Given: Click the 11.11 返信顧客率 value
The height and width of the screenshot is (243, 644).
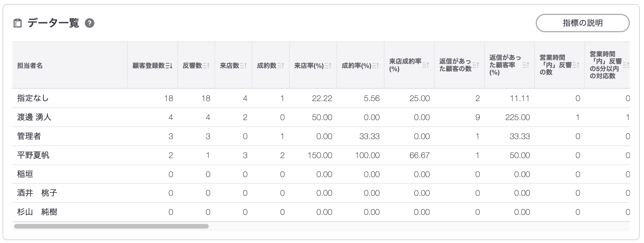Looking at the screenshot, I should [520, 98].
